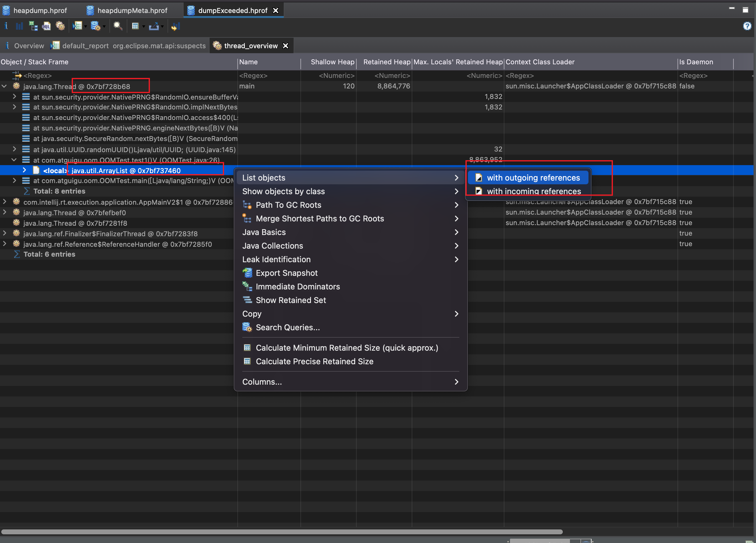Click the Immediate Dominators menu icon
This screenshot has width=756, height=543.
[x=247, y=287]
